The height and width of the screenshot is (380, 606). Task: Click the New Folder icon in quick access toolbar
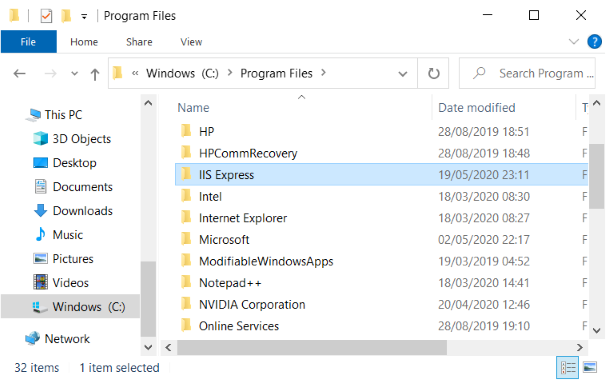(66, 16)
